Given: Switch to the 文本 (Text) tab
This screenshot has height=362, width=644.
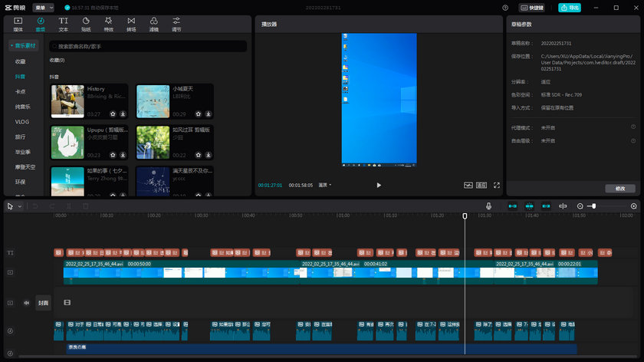Looking at the screenshot, I should pos(63,23).
